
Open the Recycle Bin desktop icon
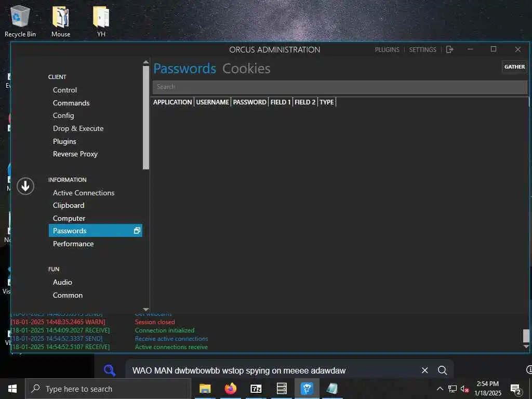20,21
